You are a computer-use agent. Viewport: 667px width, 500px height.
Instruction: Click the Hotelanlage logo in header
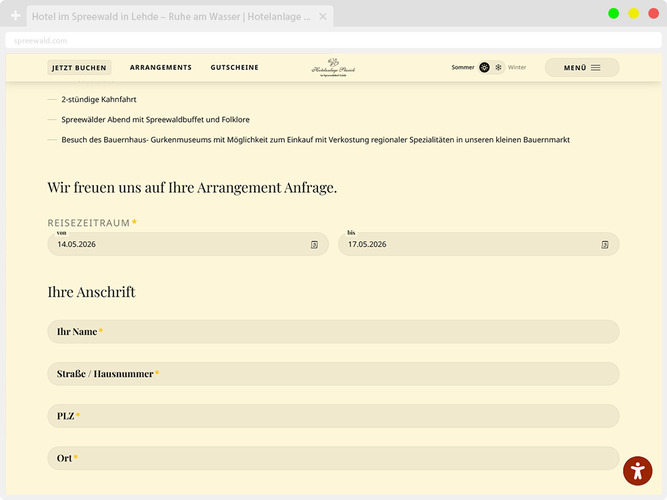click(333, 67)
